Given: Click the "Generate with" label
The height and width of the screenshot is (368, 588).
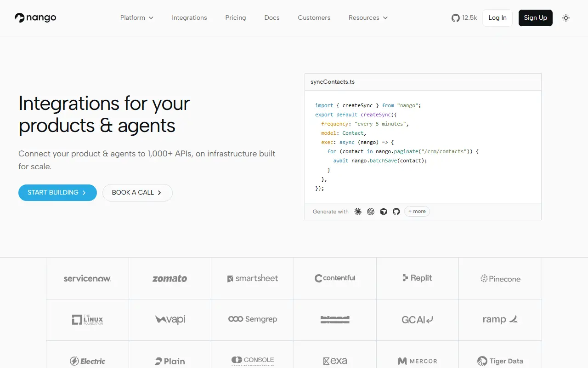Looking at the screenshot, I should coord(331,212).
